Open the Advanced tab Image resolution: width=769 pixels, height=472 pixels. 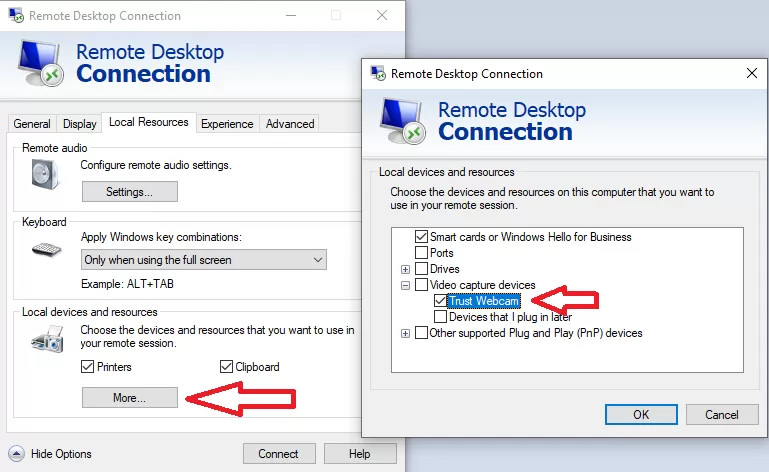(x=290, y=124)
